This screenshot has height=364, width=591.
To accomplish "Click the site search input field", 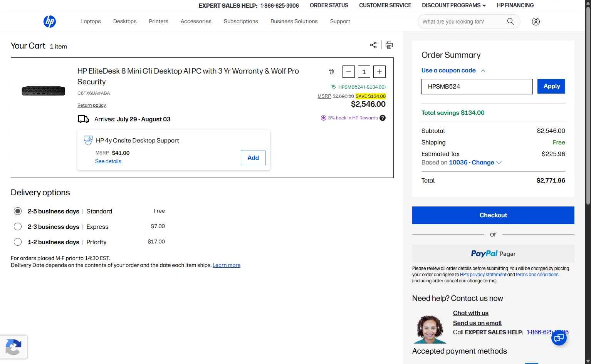I will tap(462, 22).
